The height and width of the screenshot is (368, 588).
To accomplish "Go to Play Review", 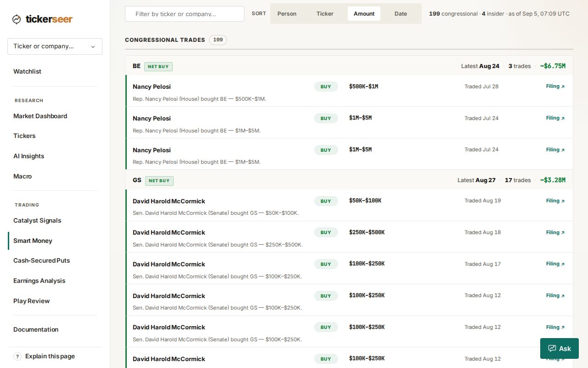I will pos(32,301).
